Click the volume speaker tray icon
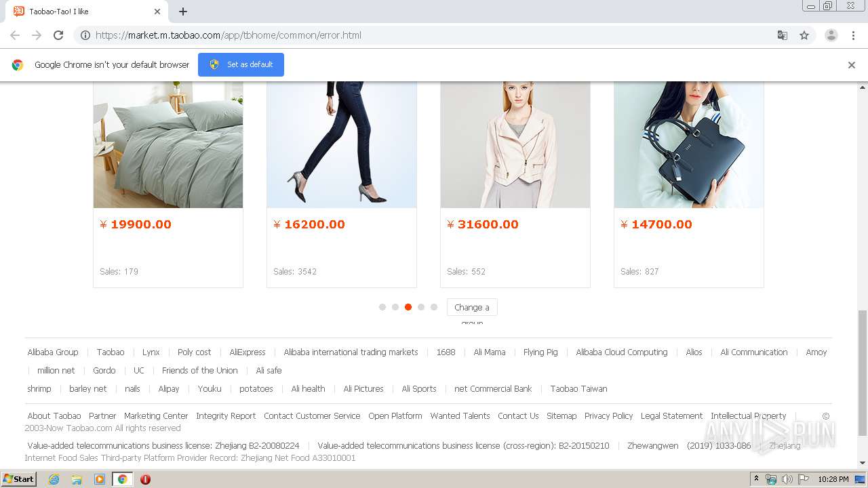 click(x=787, y=479)
